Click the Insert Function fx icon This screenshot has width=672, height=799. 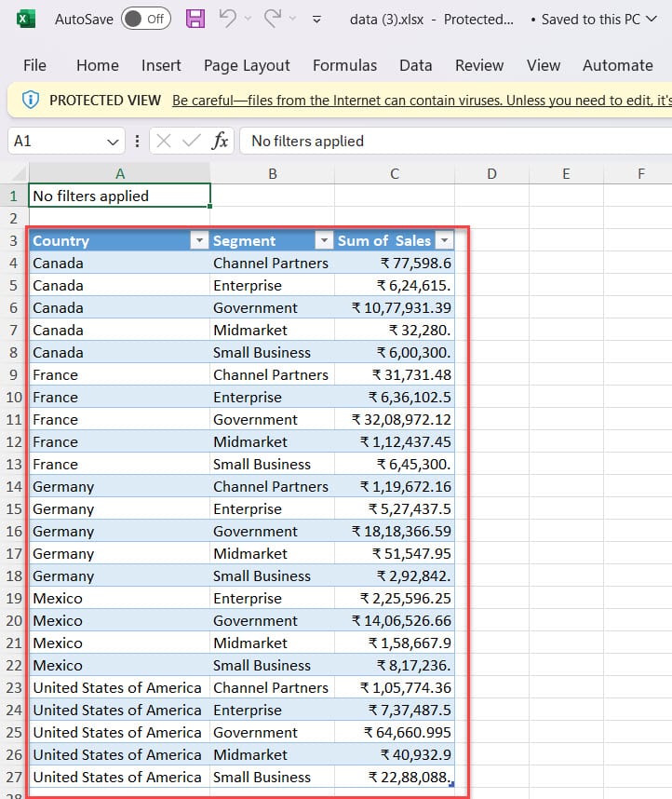(x=220, y=141)
